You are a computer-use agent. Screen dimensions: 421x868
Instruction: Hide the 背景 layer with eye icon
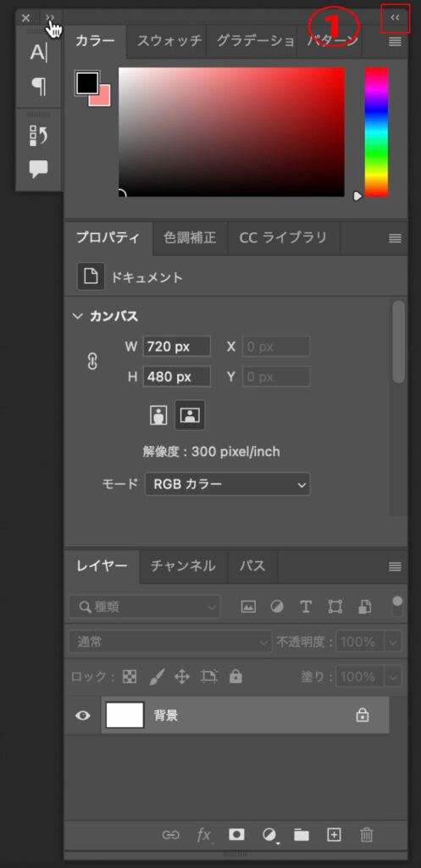click(83, 715)
